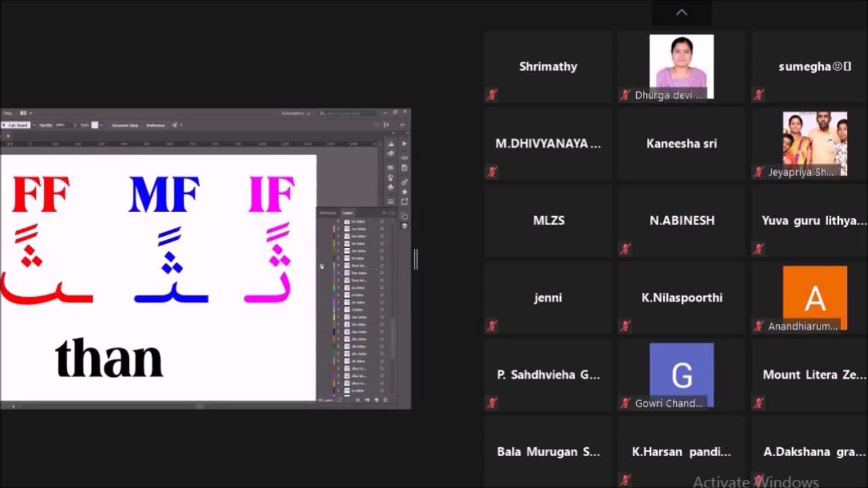Click the play arrow icon in the dock
868x488 pixels.
(404, 144)
